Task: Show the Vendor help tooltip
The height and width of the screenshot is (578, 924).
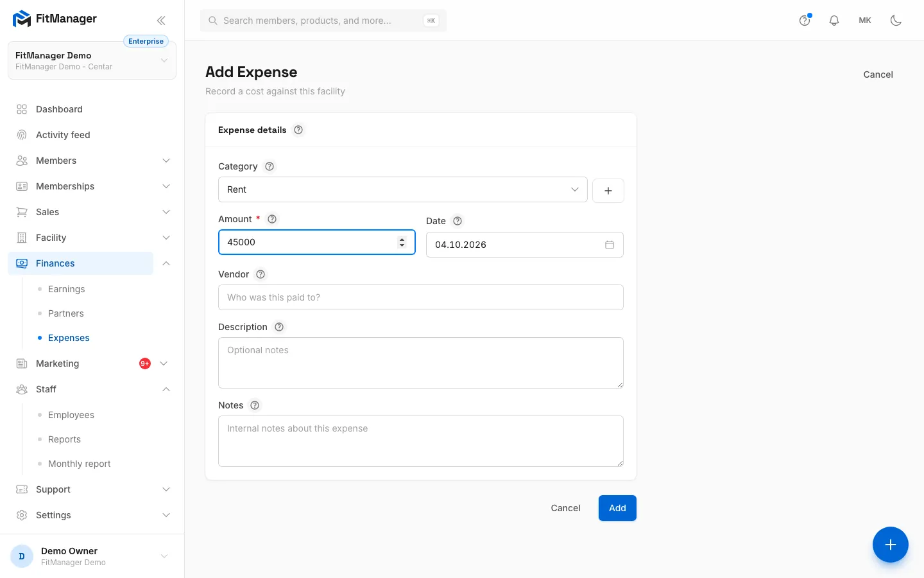Action: 261,274
